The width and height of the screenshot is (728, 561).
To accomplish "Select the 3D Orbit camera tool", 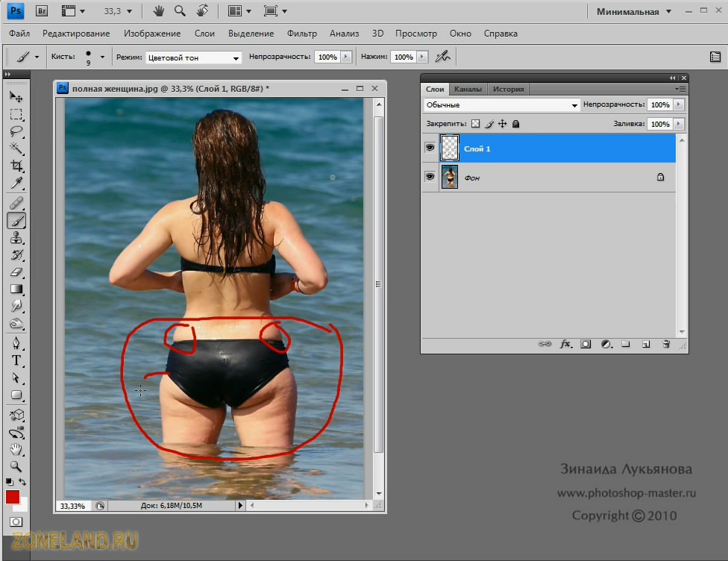I will (16, 433).
